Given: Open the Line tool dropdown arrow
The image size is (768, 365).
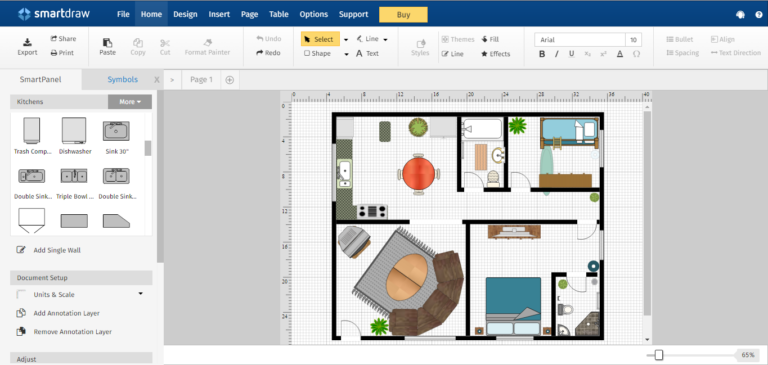Looking at the screenshot, I should 385,40.
